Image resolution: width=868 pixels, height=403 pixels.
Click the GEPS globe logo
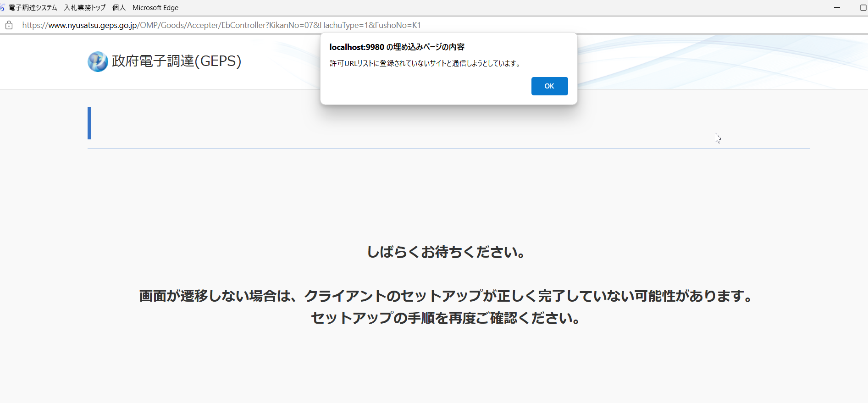coord(98,61)
